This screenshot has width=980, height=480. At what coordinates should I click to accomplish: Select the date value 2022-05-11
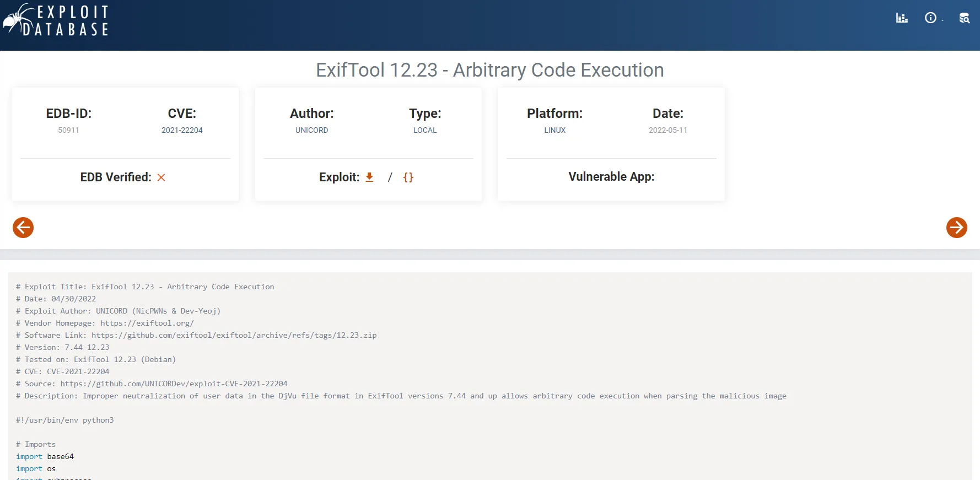point(668,130)
